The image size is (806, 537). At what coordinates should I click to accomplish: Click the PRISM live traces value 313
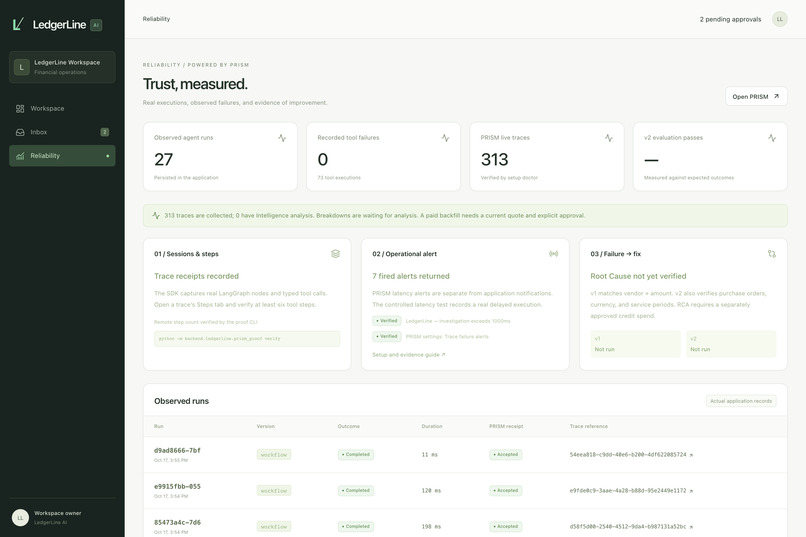coord(494,159)
